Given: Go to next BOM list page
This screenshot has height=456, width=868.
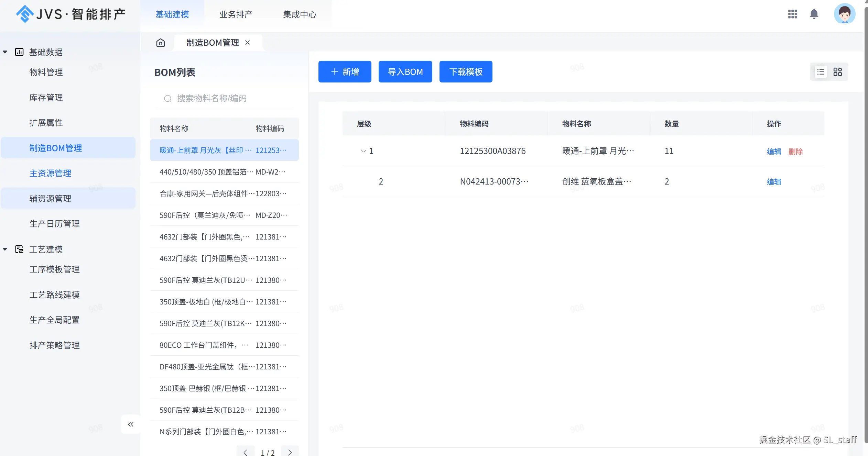Looking at the screenshot, I should tap(290, 452).
